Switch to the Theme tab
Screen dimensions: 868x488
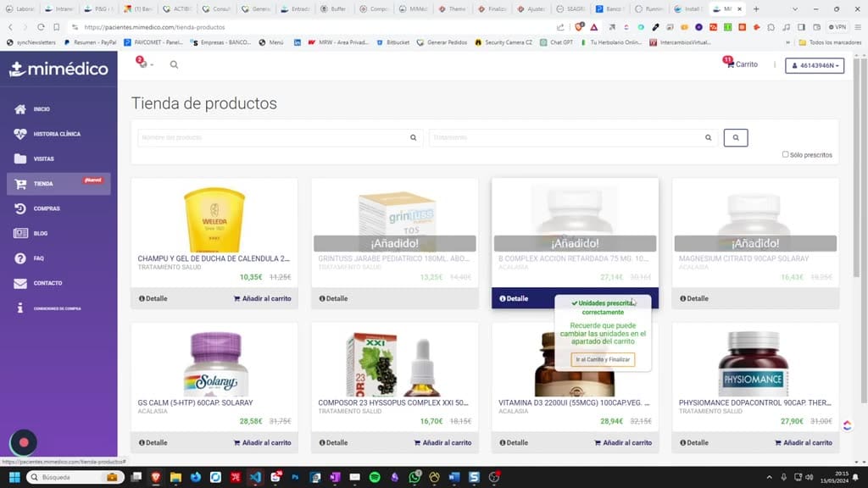pos(453,8)
